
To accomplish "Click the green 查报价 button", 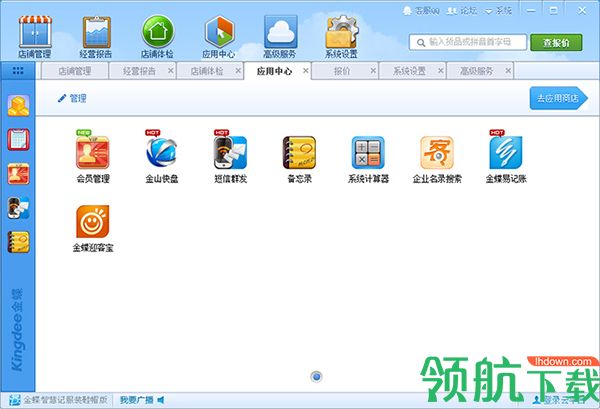I will (x=556, y=42).
